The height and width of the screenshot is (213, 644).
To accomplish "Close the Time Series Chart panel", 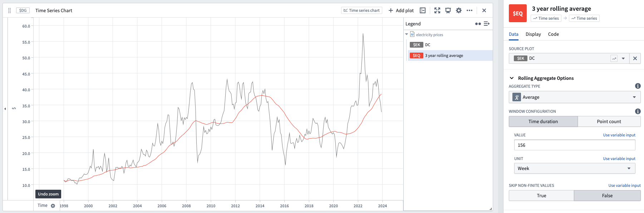I will 484,10.
